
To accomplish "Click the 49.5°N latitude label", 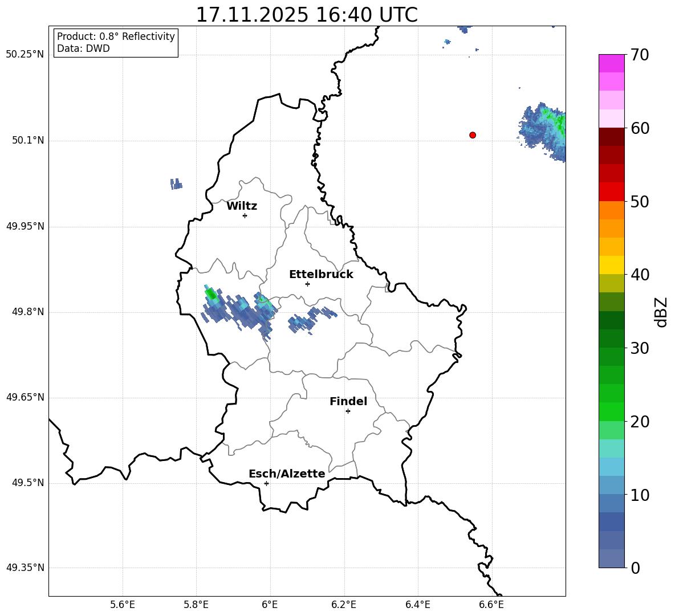I will pos(28,483).
